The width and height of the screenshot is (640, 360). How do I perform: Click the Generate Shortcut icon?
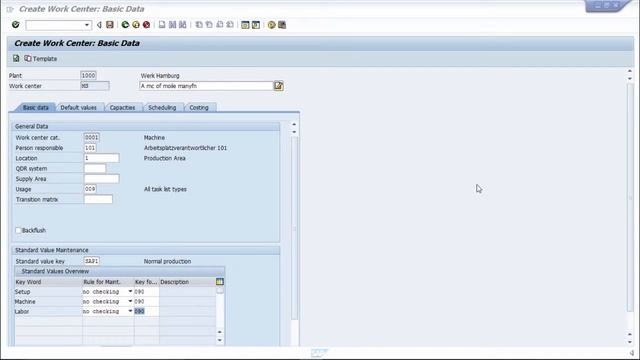tap(256, 25)
